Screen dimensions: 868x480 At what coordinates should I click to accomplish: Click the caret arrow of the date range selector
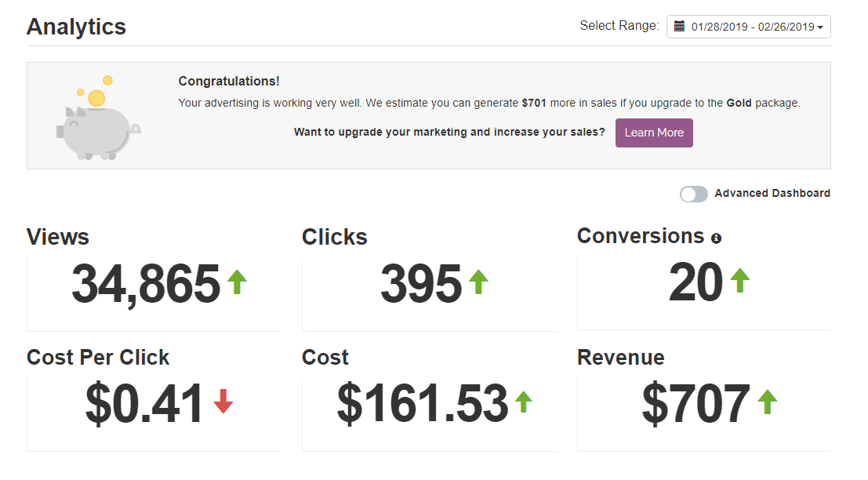coord(820,27)
